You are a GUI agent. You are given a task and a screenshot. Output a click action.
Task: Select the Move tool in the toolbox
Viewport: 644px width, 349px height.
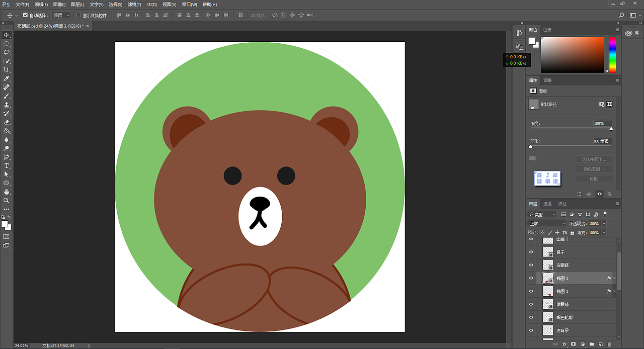(7, 35)
